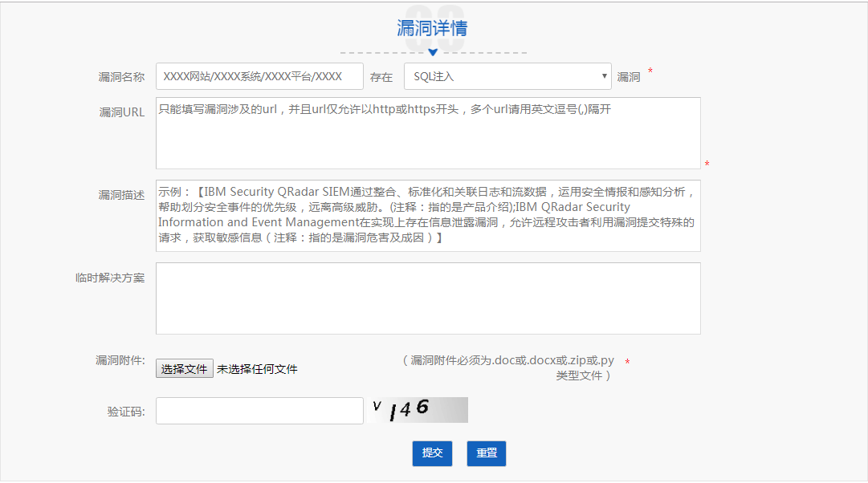Click the 漏洞详情 section heading

pyautogui.click(x=432, y=29)
